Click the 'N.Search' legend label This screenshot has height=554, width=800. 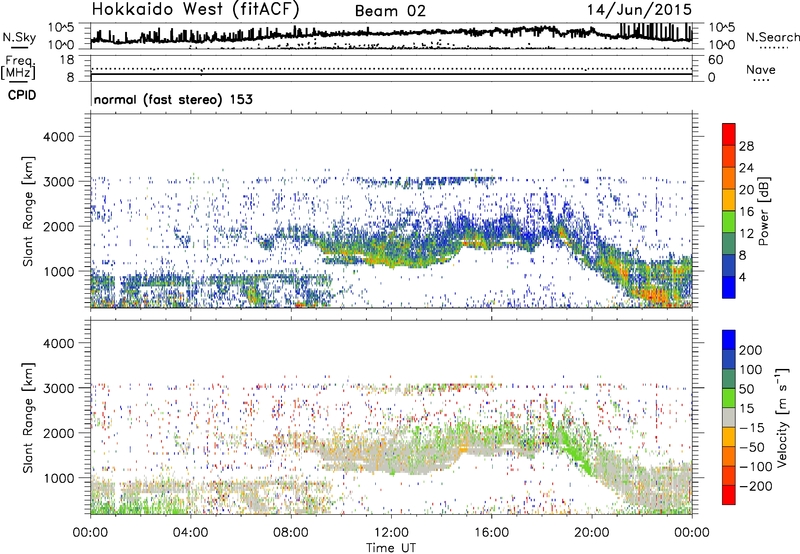click(772, 37)
